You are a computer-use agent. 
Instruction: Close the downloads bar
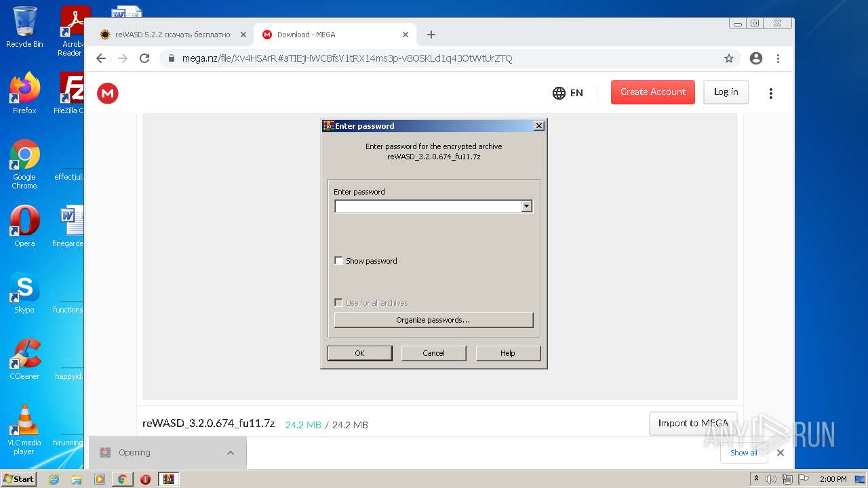pyautogui.click(x=781, y=453)
